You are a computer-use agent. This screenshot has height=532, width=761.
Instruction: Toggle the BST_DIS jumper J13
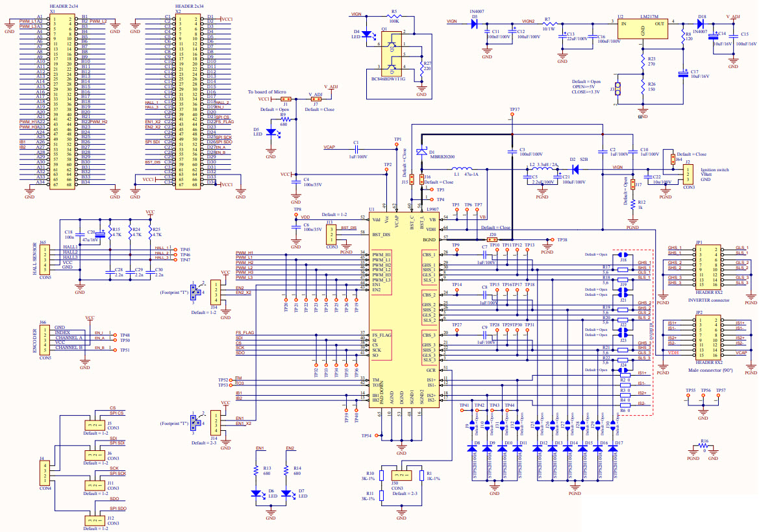331,235
